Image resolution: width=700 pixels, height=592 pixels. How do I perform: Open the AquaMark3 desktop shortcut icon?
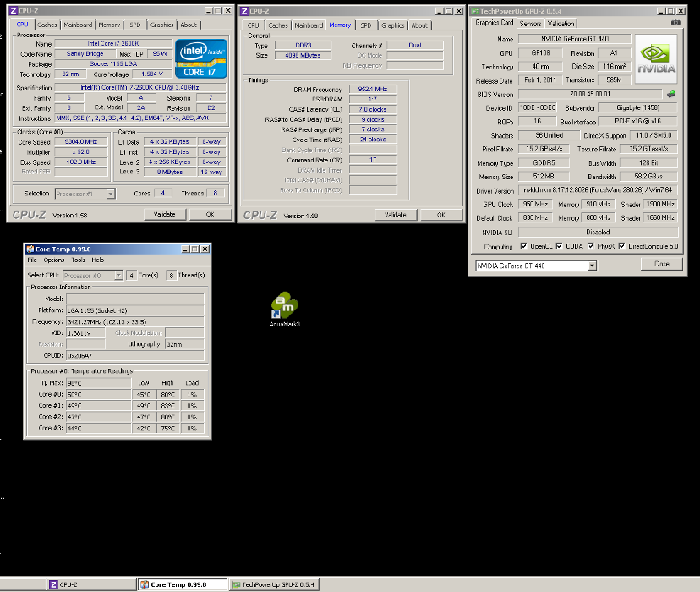coord(285,309)
